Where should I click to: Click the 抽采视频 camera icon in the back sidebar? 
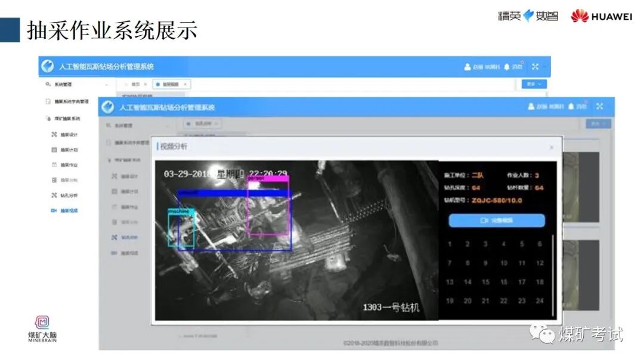click(54, 211)
